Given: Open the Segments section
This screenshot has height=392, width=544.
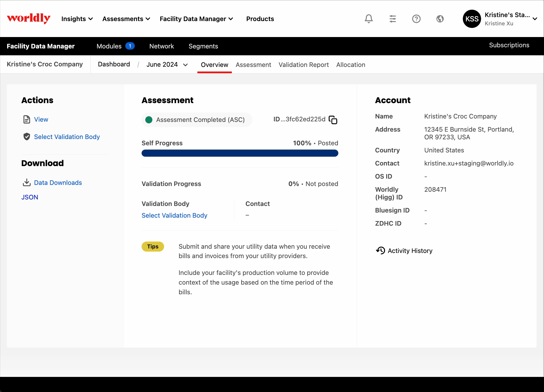Looking at the screenshot, I should coord(203,46).
